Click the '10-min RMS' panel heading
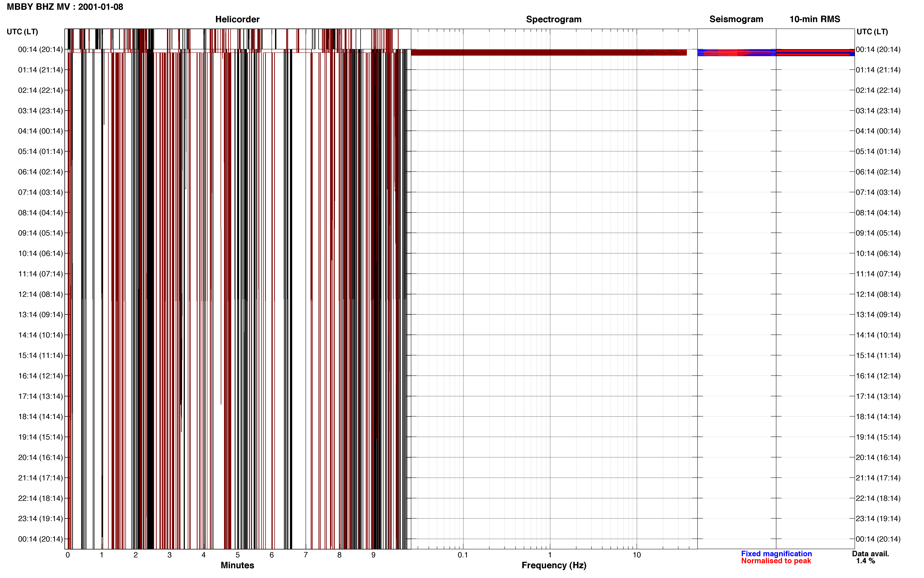The image size is (924, 578). 815,19
